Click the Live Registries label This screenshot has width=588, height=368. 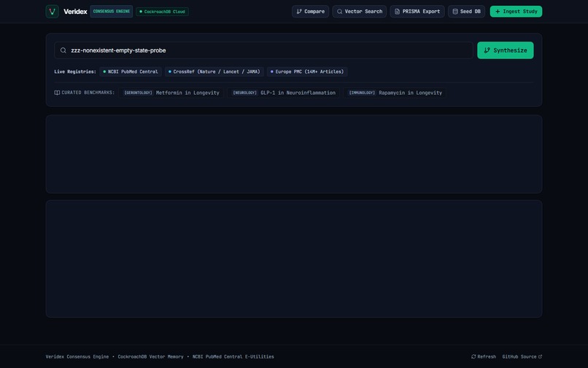tap(75, 72)
